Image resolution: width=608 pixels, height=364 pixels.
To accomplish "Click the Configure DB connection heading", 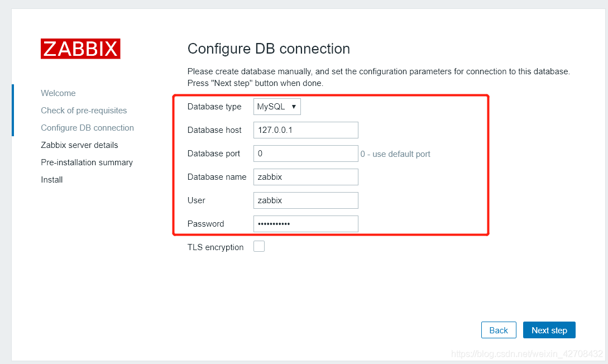I will tap(269, 49).
